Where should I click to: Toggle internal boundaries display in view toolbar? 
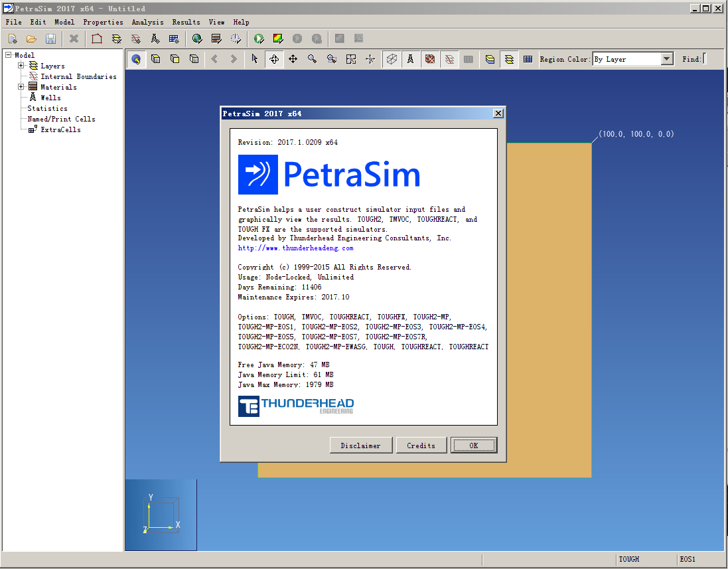click(x=449, y=59)
